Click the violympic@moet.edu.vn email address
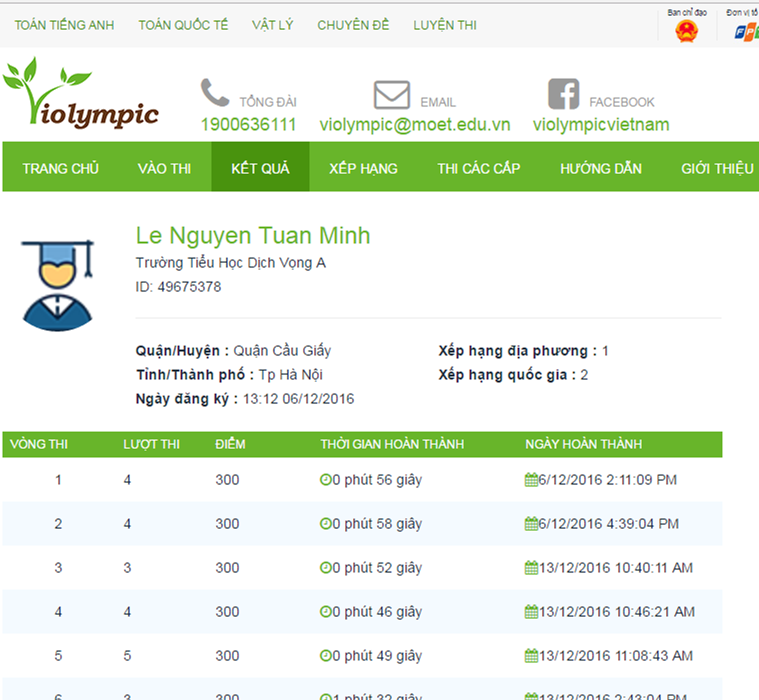This screenshot has height=700, width=759. [415, 125]
